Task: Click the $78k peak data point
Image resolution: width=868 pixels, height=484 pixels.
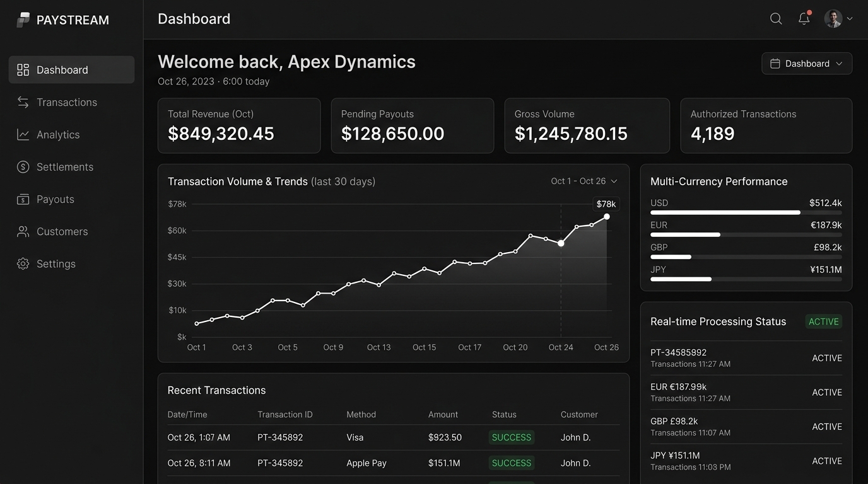Action: [606, 217]
